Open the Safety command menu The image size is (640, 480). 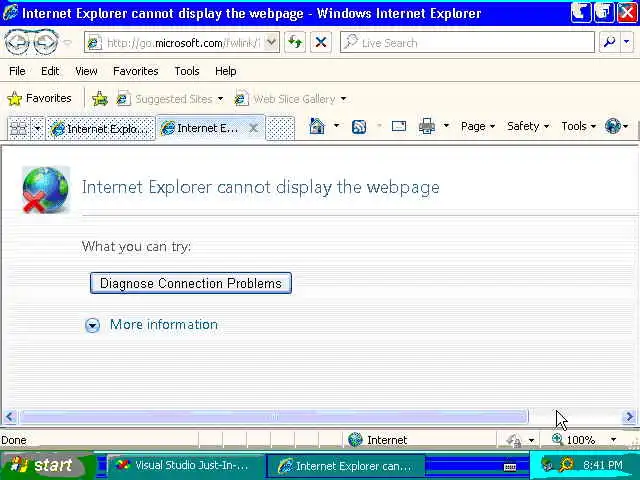tap(528, 126)
